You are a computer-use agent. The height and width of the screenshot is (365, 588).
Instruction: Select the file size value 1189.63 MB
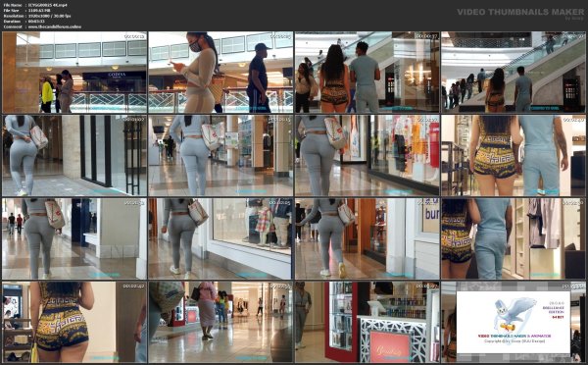click(x=39, y=11)
